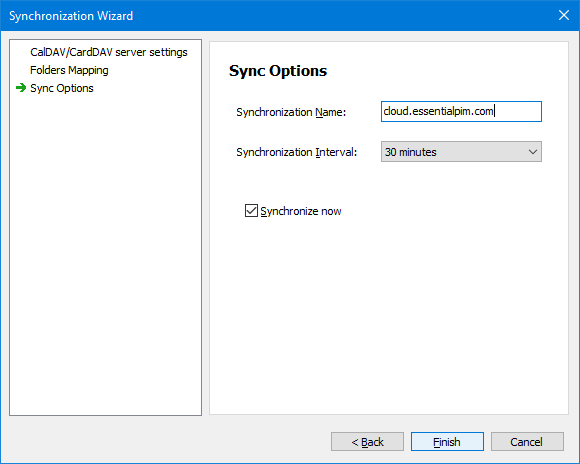Select the 30 minutes interval value
Viewport: 580px width, 464px height.
[x=411, y=152]
